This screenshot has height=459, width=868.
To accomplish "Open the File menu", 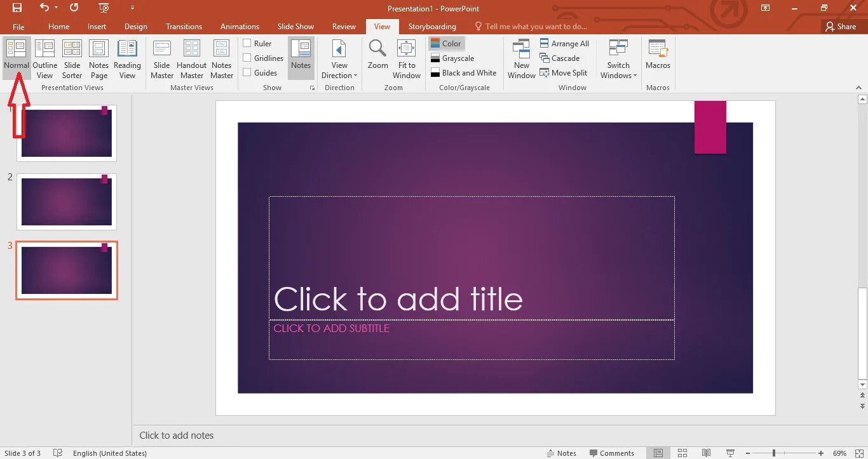I will pyautogui.click(x=18, y=27).
